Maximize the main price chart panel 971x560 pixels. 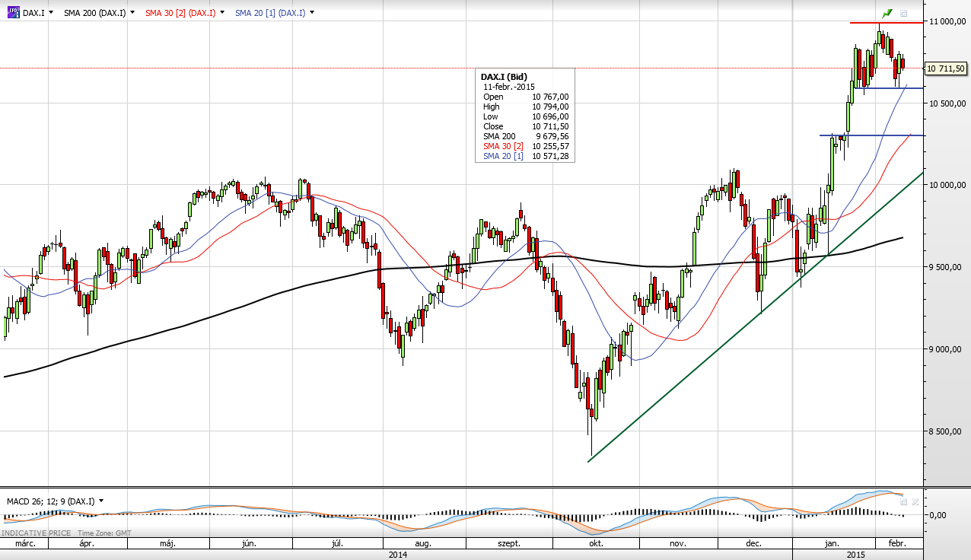904,14
